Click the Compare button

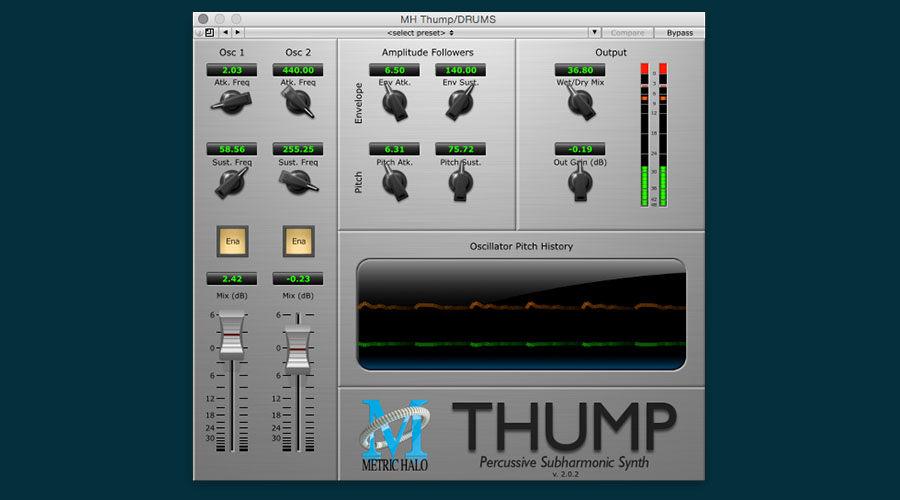click(x=628, y=32)
